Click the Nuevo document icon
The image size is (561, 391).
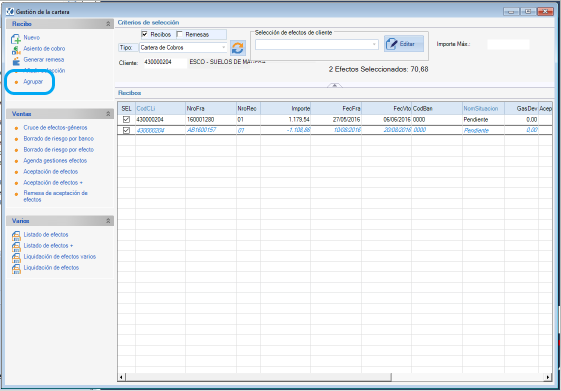pyautogui.click(x=16, y=39)
